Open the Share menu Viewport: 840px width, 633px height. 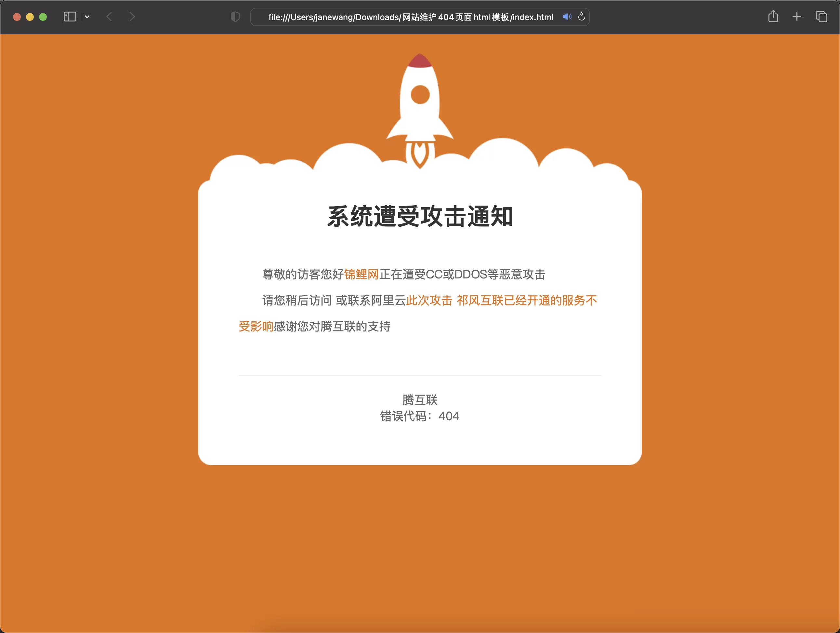pyautogui.click(x=773, y=16)
